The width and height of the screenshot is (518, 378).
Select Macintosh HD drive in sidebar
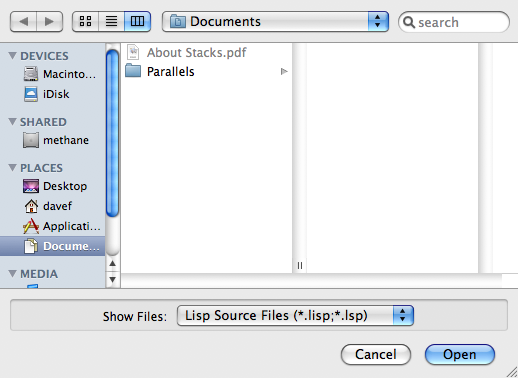59,74
